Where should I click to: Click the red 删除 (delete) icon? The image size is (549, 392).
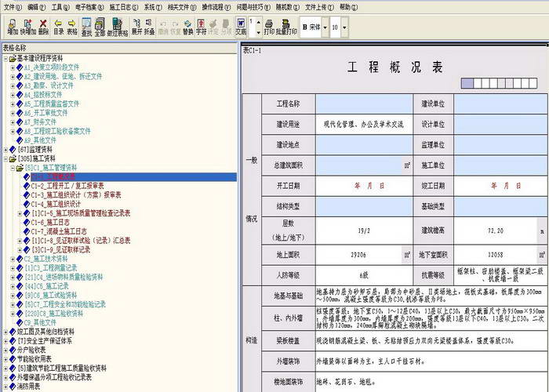click(x=43, y=27)
